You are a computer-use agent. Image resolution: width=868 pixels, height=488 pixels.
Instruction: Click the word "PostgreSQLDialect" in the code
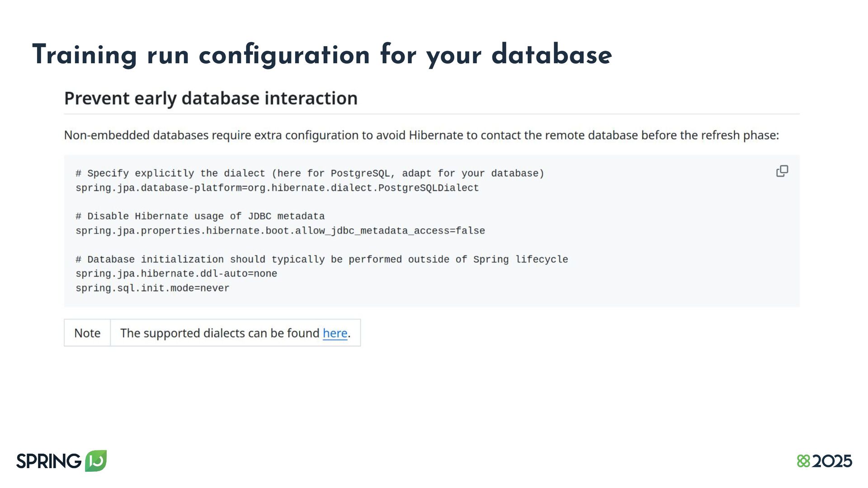tap(428, 188)
